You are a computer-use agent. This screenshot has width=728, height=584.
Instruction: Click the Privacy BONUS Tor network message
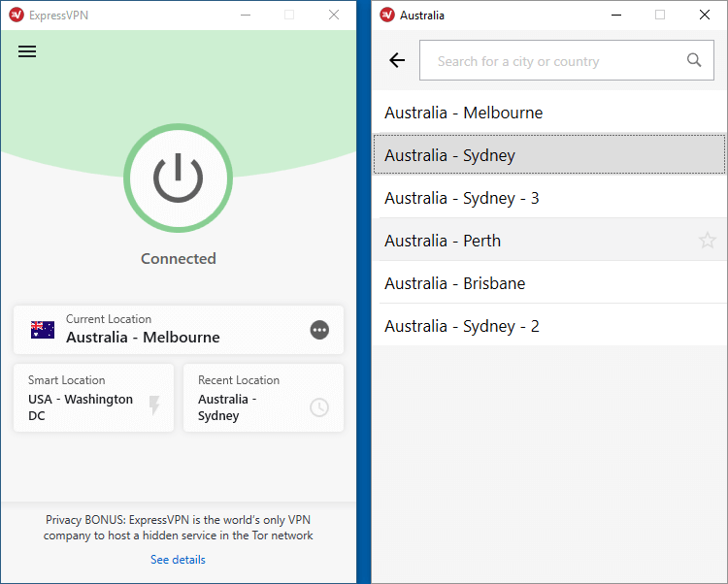point(179,528)
